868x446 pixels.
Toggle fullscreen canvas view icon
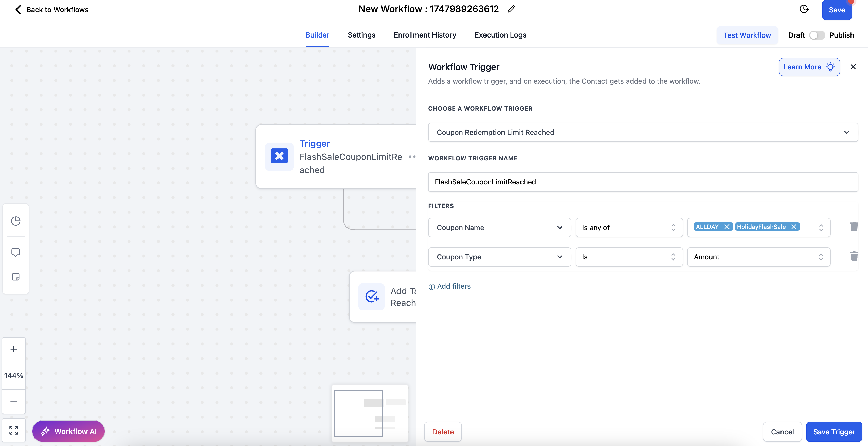[13, 430]
